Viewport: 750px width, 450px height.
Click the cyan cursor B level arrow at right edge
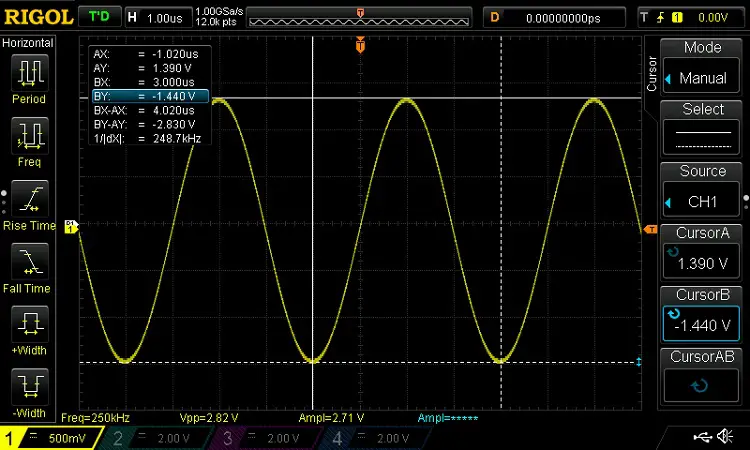pos(639,362)
